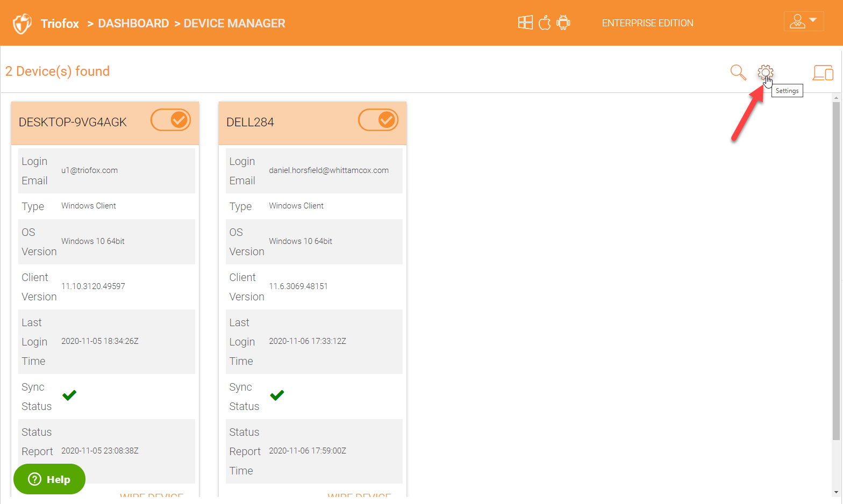Open the Apple client download icon
The width and height of the screenshot is (843, 504).
(x=545, y=23)
